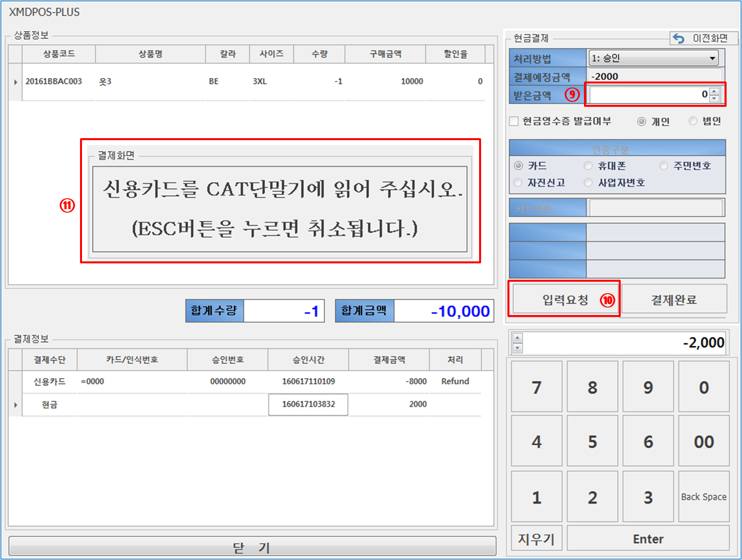Click the 카드/인식번호 column header

click(132, 360)
